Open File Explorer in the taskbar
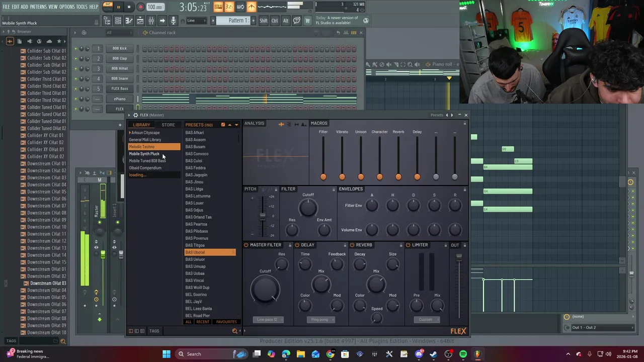 click(x=301, y=354)
